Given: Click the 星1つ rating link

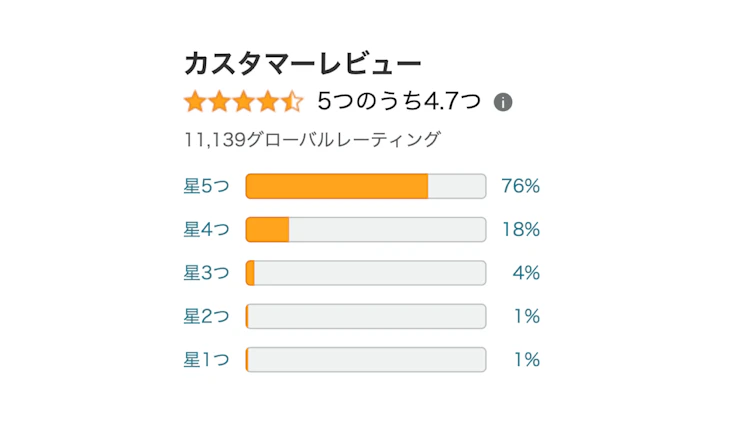Looking at the screenshot, I should (x=206, y=359).
